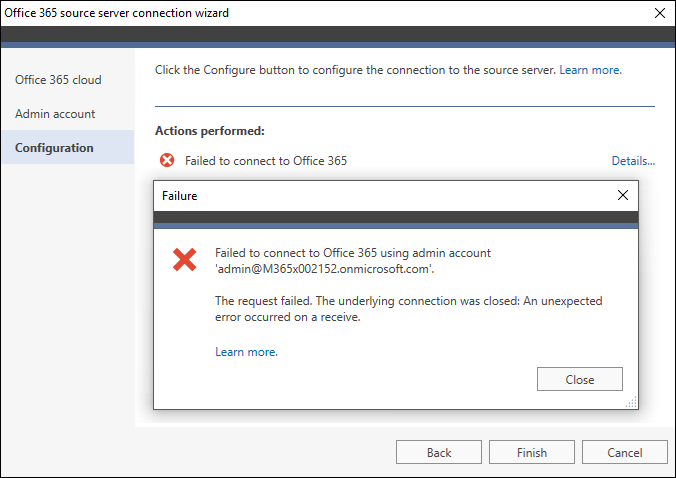
Task: Click the Failure dialog title bar
Action: coord(384,196)
